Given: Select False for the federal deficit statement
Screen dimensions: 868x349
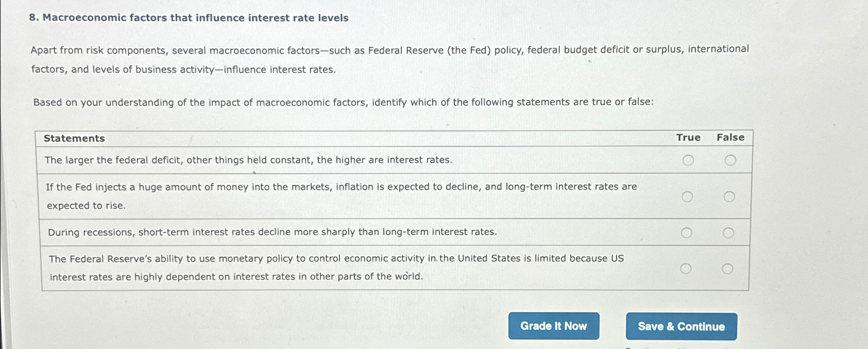Looking at the screenshot, I should click(728, 160).
